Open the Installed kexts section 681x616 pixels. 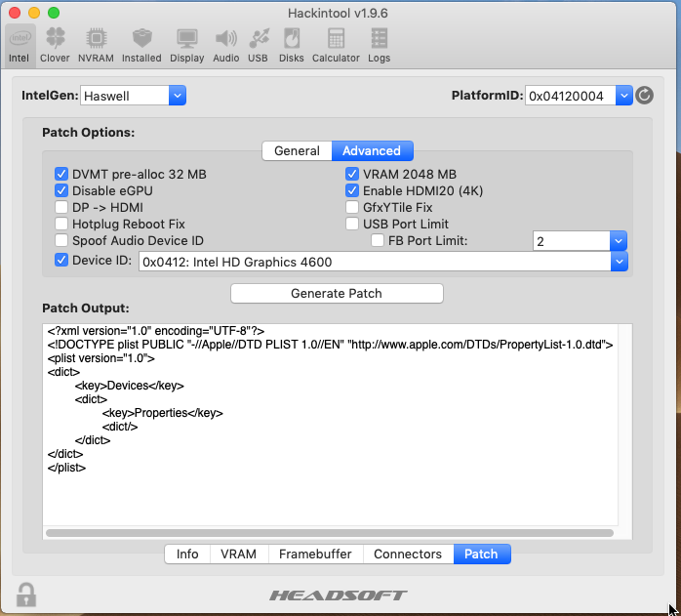click(141, 46)
